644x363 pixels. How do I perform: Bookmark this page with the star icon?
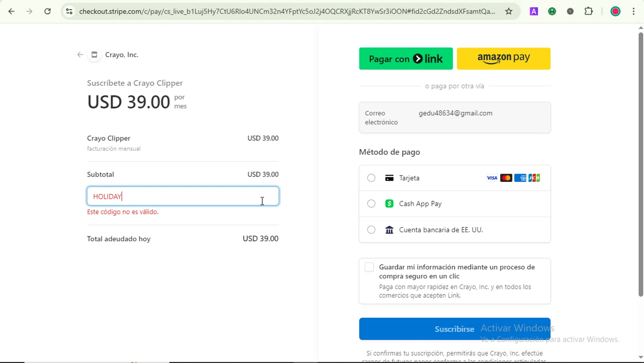pyautogui.click(x=509, y=12)
